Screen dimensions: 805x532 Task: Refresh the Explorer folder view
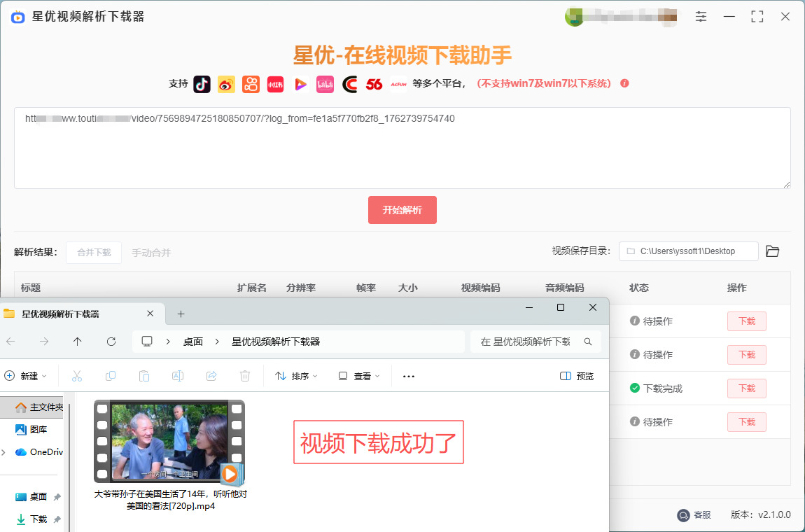pos(111,342)
